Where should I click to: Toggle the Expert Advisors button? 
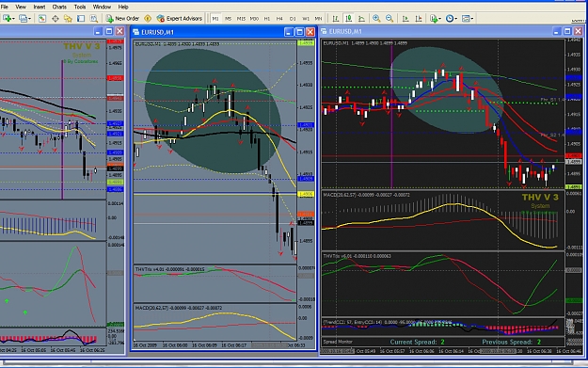[180, 19]
